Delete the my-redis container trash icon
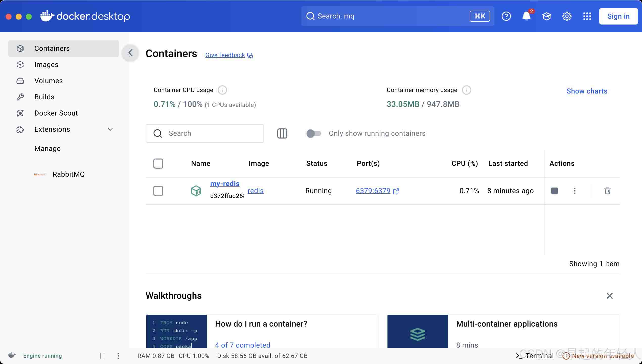Image resolution: width=642 pixels, height=364 pixels. [x=608, y=191]
